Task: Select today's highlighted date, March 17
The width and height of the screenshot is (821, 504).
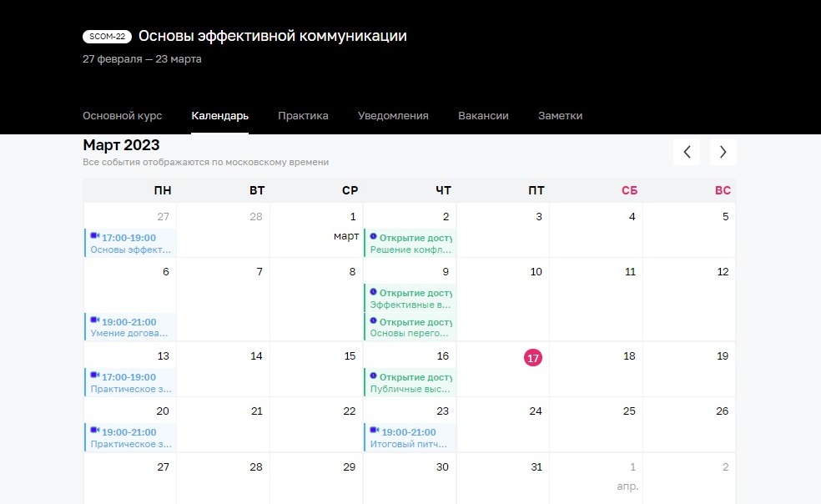Action: [x=533, y=357]
